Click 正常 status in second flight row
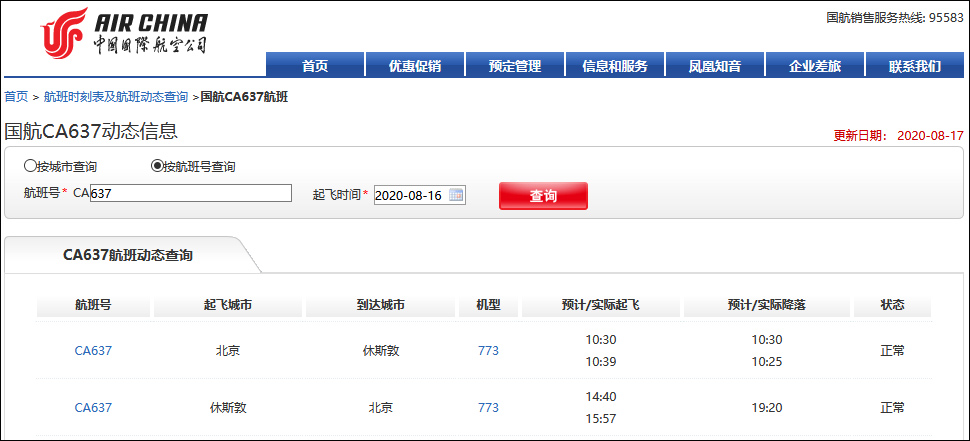Image resolution: width=970 pixels, height=441 pixels. (x=893, y=408)
